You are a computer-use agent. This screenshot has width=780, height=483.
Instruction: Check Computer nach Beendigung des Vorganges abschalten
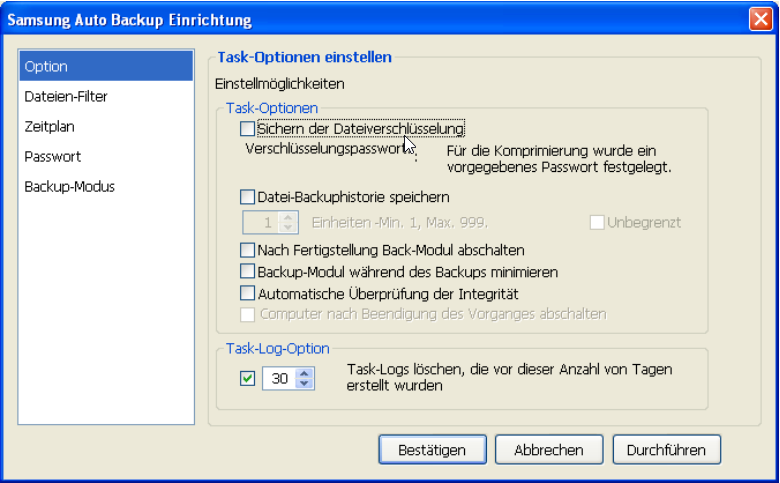(247, 314)
